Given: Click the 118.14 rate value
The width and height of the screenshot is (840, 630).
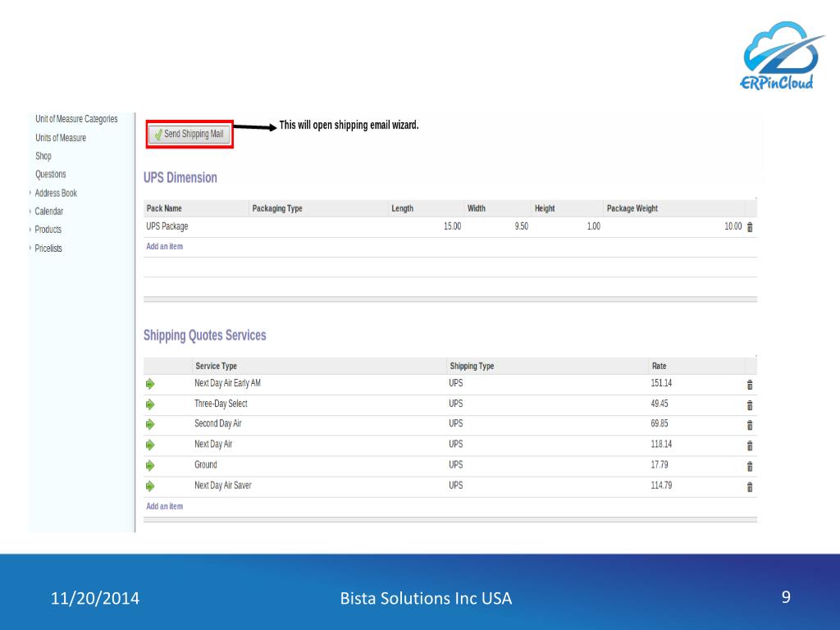Looking at the screenshot, I should tap(661, 444).
